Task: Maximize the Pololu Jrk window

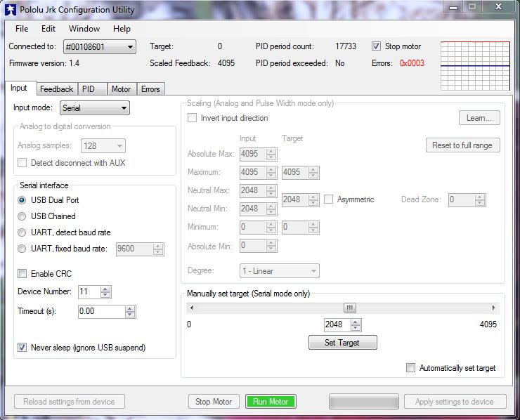Action: [472, 6]
